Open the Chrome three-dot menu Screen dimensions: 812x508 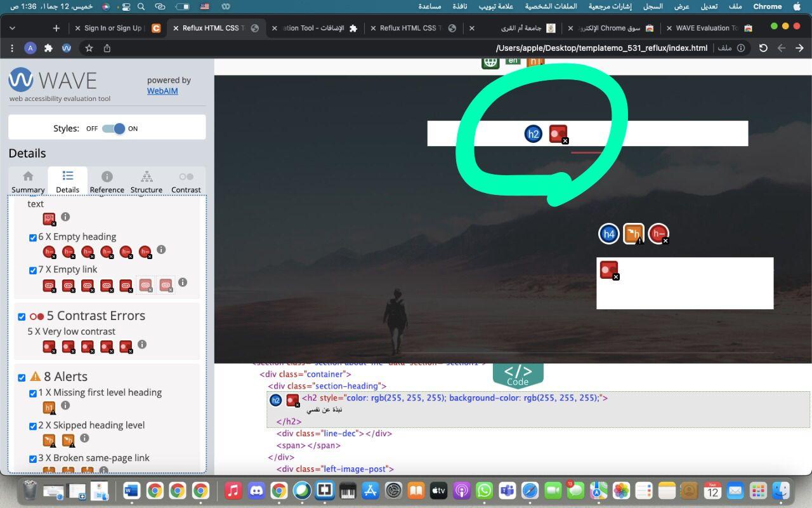click(11, 48)
